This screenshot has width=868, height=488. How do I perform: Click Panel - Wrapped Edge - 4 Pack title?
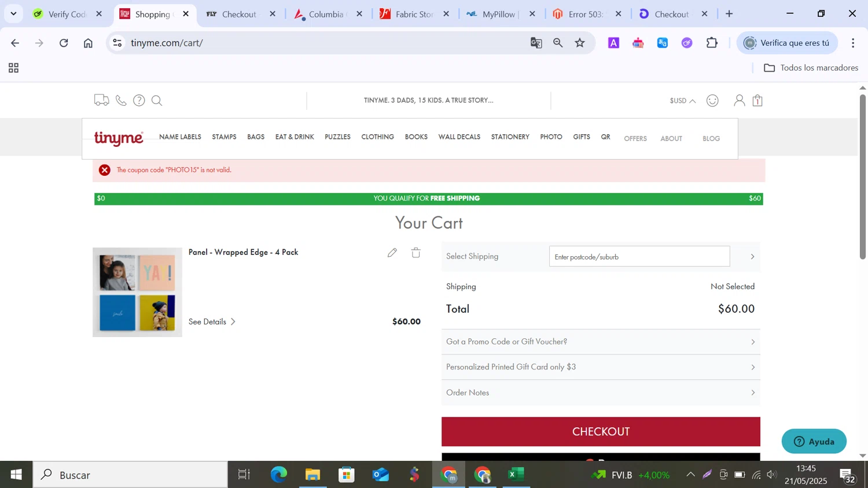243,252
